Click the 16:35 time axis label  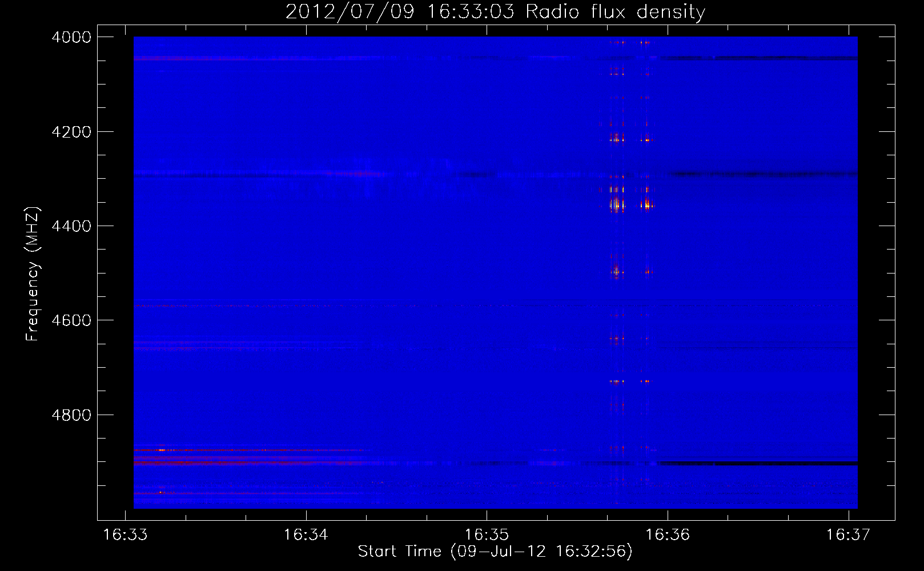point(487,534)
